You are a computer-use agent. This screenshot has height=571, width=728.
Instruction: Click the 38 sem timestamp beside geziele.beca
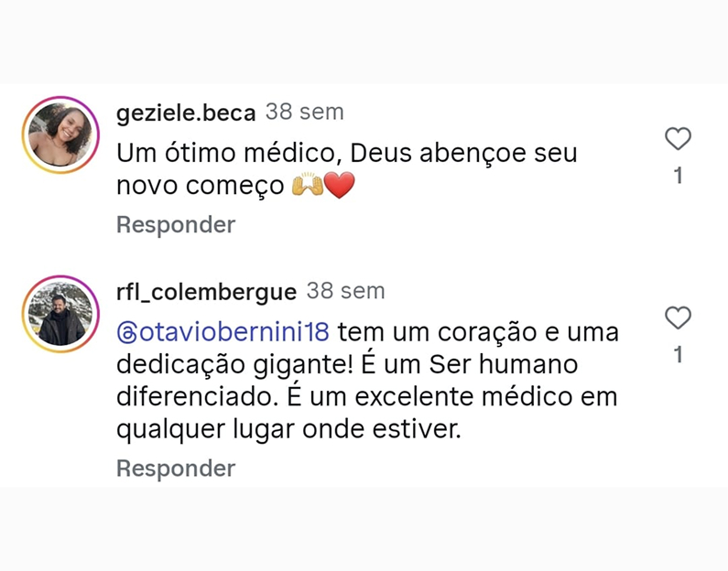(305, 113)
